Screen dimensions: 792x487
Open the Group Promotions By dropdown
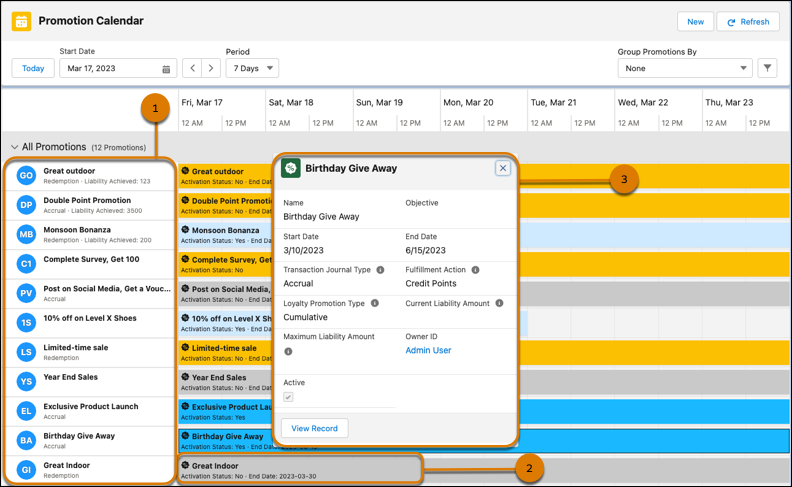[685, 68]
